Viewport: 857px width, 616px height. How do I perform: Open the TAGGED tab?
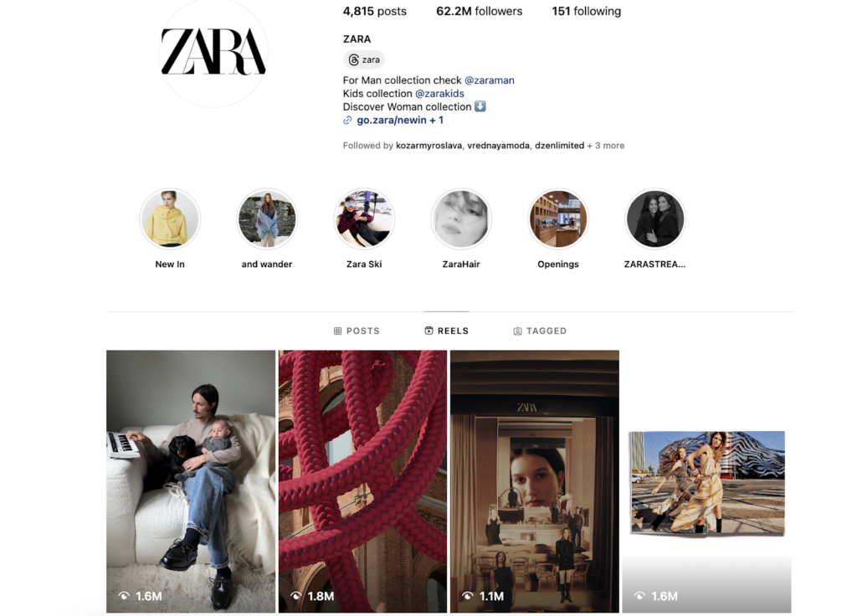540,331
